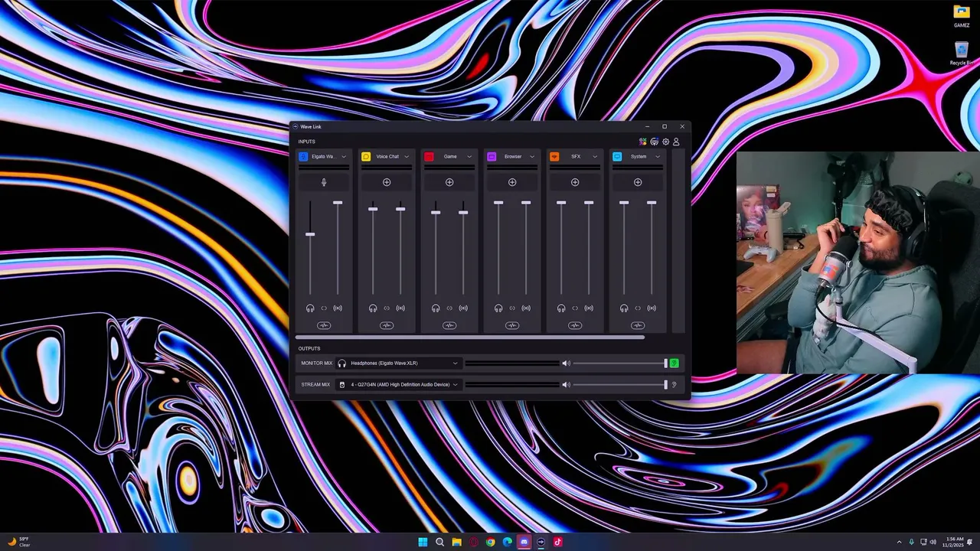Open the GAMEZ folder on desktop
980x551 pixels.
click(x=962, y=16)
